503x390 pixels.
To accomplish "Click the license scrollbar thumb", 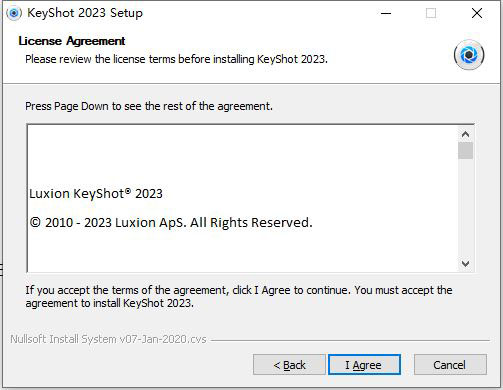I will point(465,151).
